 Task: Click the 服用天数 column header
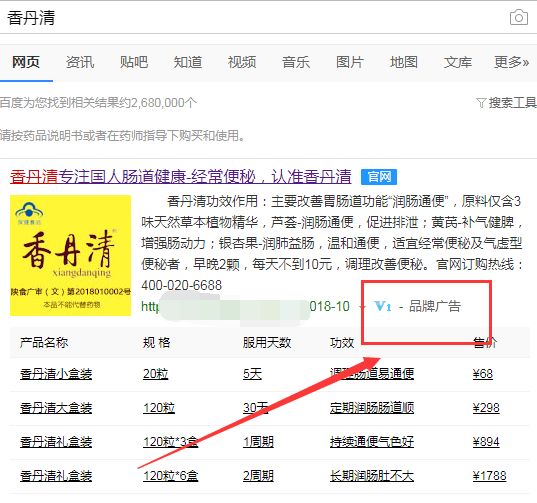pos(267,342)
